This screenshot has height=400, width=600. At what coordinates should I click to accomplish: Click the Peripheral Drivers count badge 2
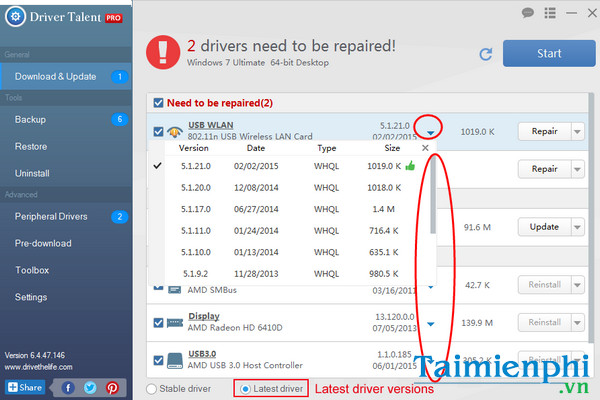(x=119, y=217)
